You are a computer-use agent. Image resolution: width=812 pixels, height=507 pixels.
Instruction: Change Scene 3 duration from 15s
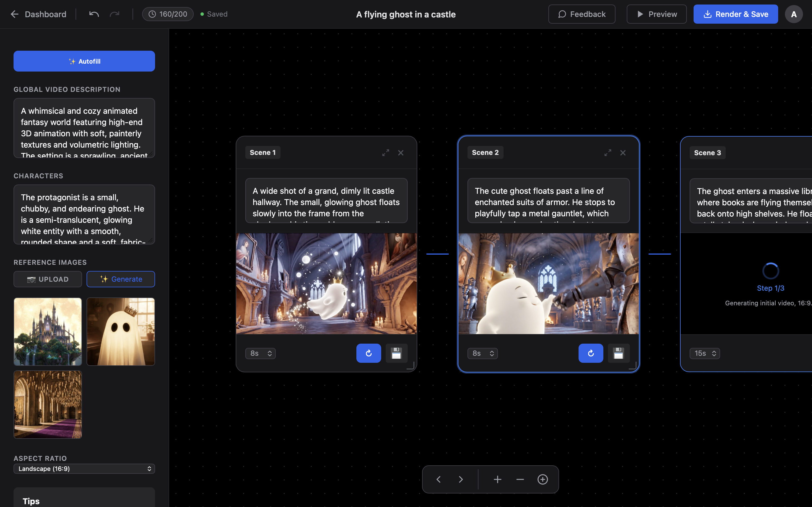click(x=704, y=353)
